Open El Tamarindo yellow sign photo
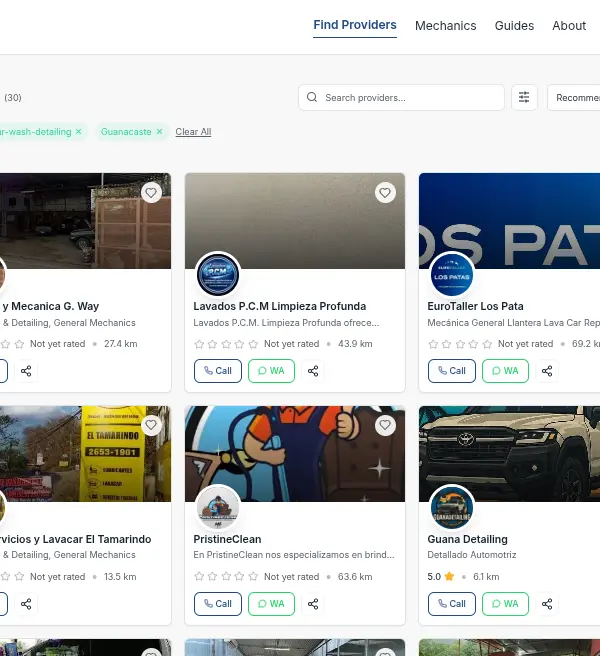Viewport: 600px width, 656px height. (85, 454)
